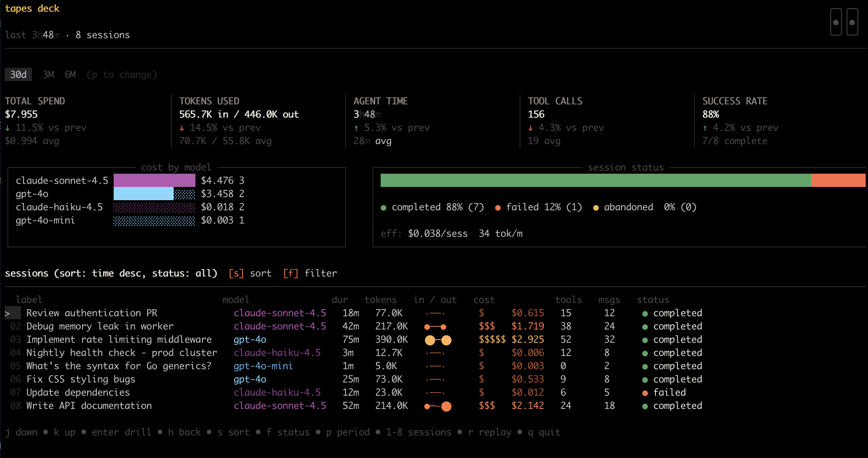Click the down arrow under TOOL CALLS
The height and width of the screenshot is (458, 868).
(531, 128)
